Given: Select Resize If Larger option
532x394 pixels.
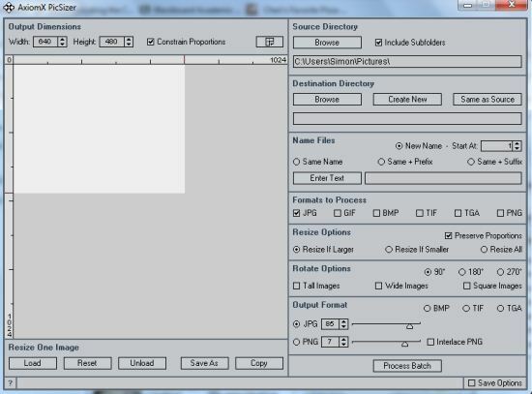Looking at the screenshot, I should pyautogui.click(x=297, y=250).
